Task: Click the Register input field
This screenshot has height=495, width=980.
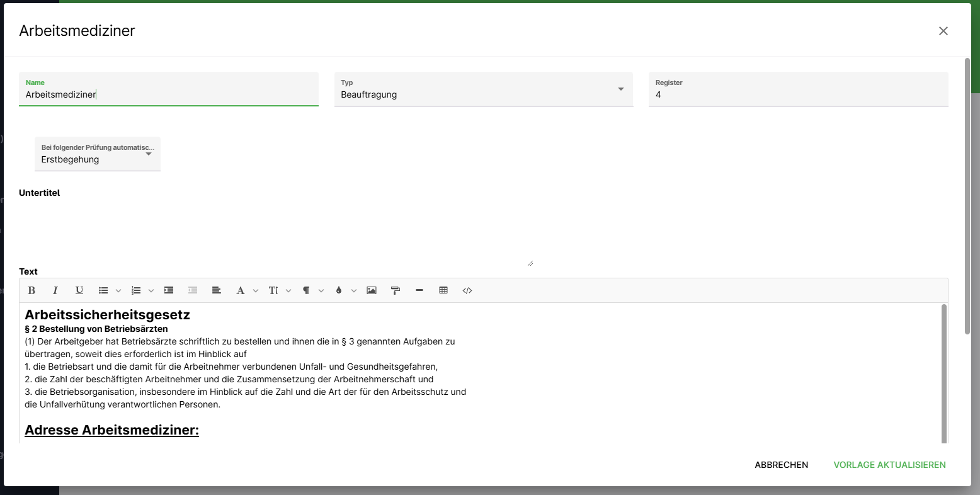Action: click(798, 94)
